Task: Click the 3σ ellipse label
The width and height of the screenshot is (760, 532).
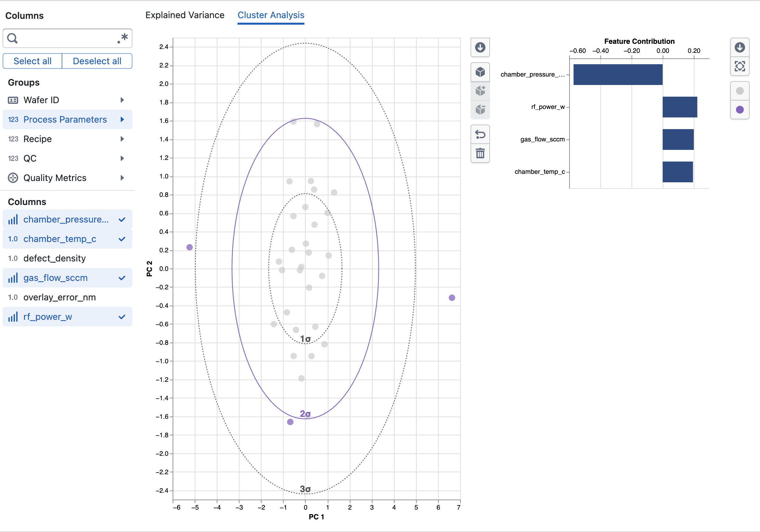Action: [x=305, y=489]
